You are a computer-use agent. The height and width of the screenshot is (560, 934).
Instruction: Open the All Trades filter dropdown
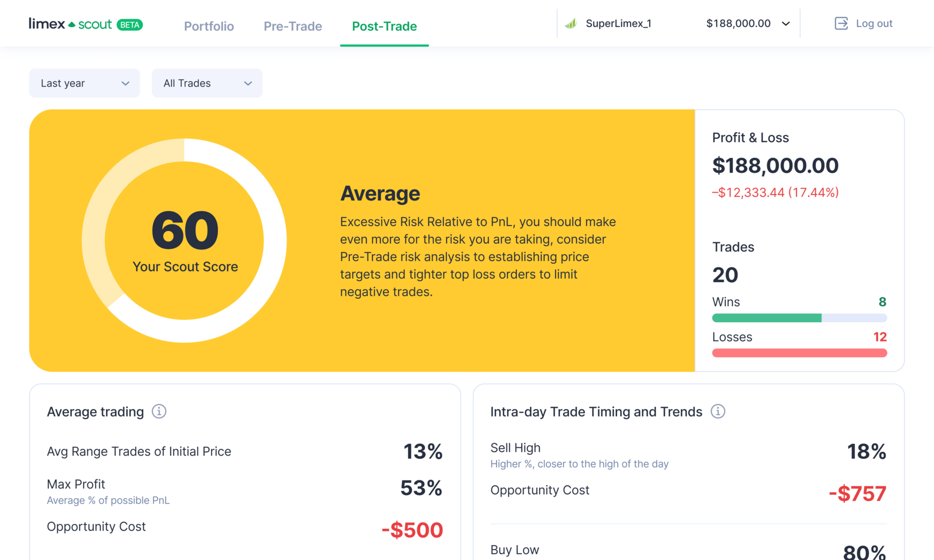(207, 83)
